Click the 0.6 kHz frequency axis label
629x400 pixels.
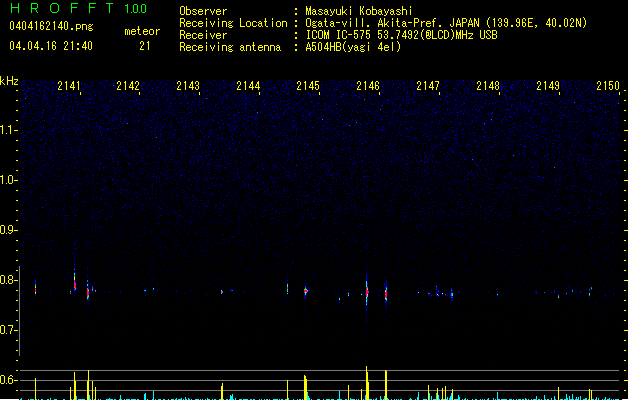click(8, 380)
